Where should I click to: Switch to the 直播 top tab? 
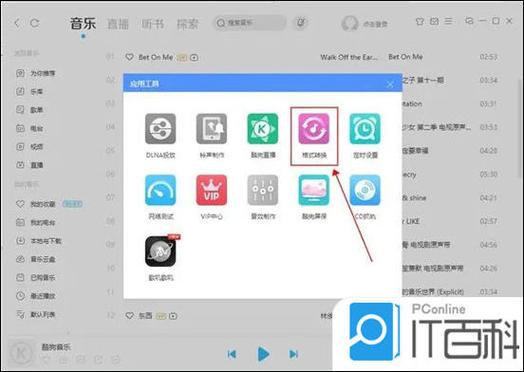click(x=118, y=24)
